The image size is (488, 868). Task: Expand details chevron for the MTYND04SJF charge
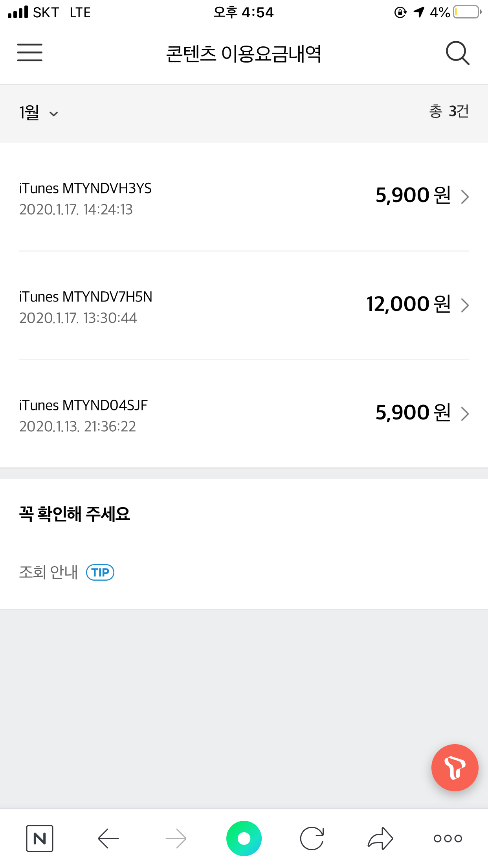coord(465,414)
